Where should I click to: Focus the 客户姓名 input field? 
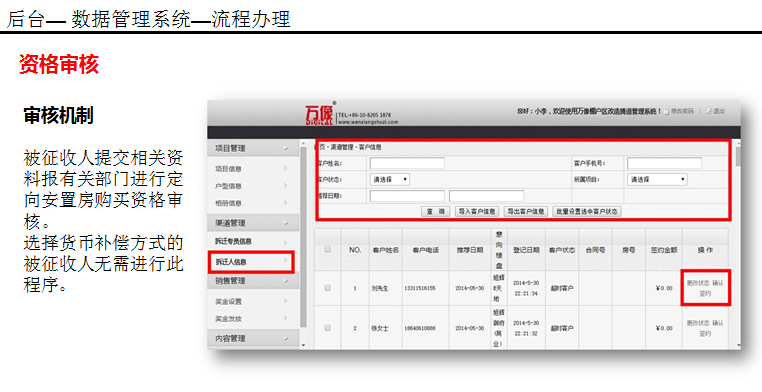pos(407,163)
